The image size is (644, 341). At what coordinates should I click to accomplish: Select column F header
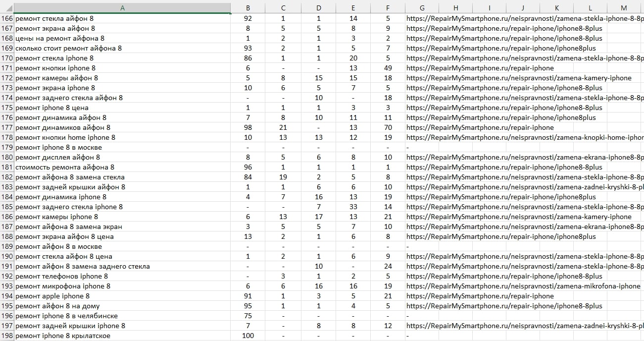pyautogui.click(x=388, y=8)
